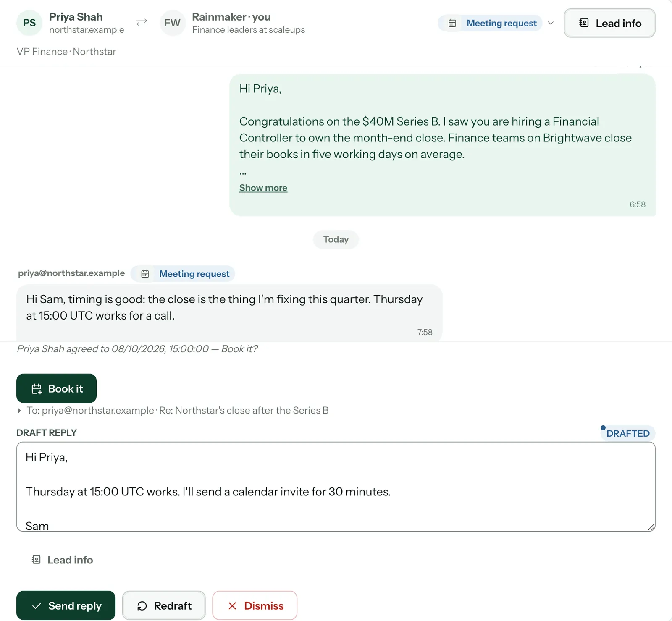Click the swap arrows between contact and campaign

142,22
